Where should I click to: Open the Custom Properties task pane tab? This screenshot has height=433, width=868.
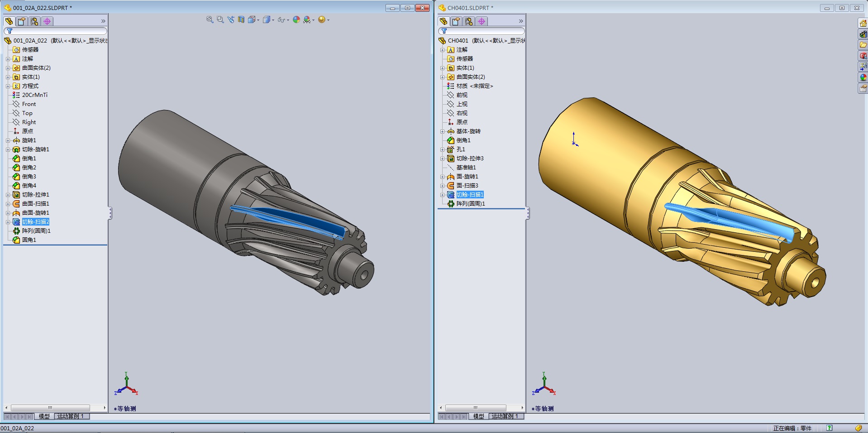863,88
